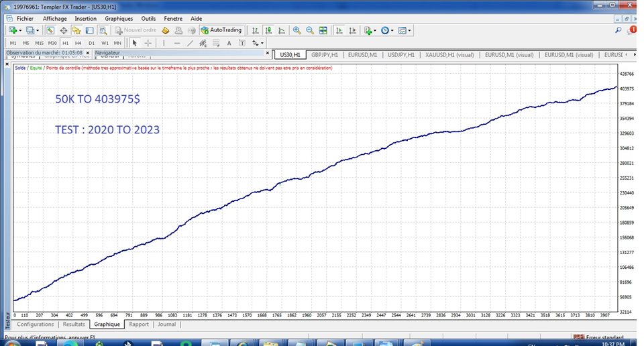Toggle the Navigator star-folder icon

[x=76, y=30]
